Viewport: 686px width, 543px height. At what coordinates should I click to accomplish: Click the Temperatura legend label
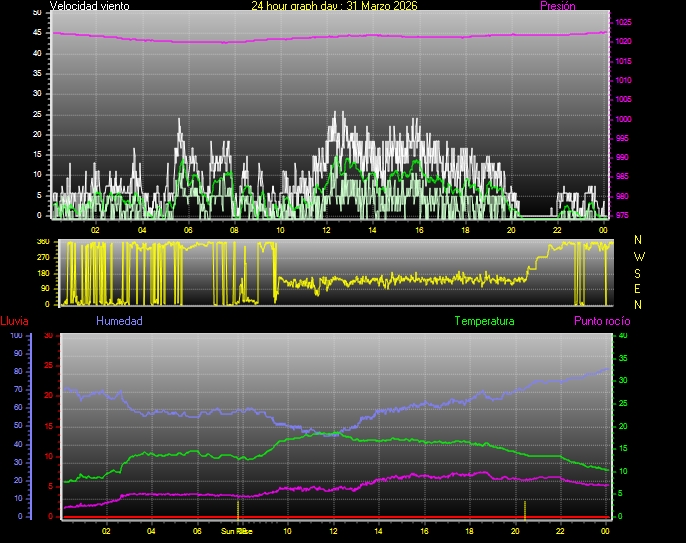pyautogui.click(x=484, y=321)
